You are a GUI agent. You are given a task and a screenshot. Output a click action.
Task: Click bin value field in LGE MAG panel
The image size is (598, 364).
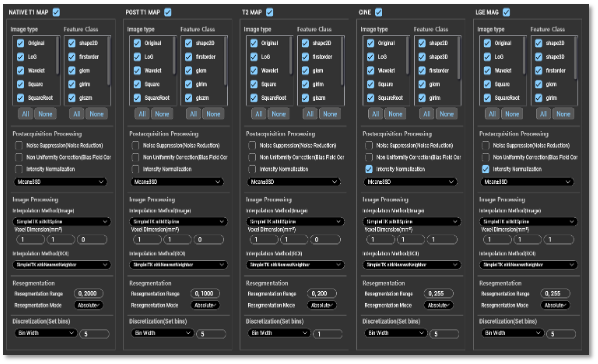coord(561,334)
